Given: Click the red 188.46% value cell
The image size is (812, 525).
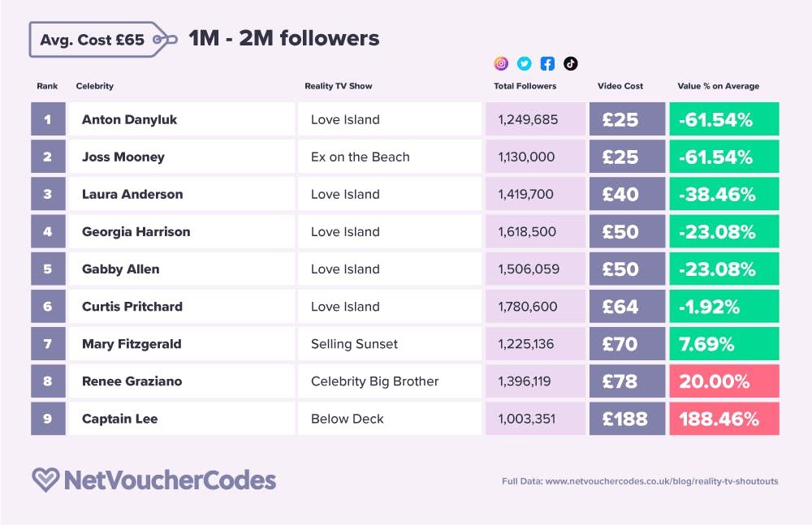Looking at the screenshot, I should coord(723,419).
